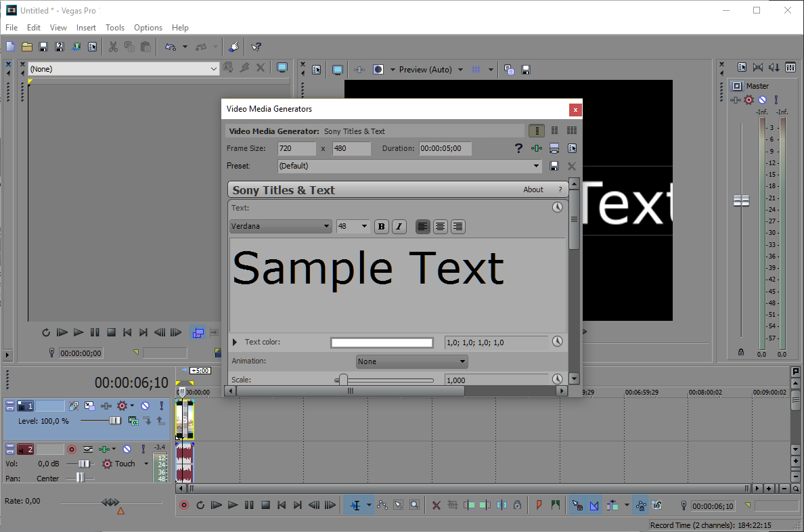Toggle animation for Text color clock icon
This screenshot has height=532, width=804.
coord(558,342)
